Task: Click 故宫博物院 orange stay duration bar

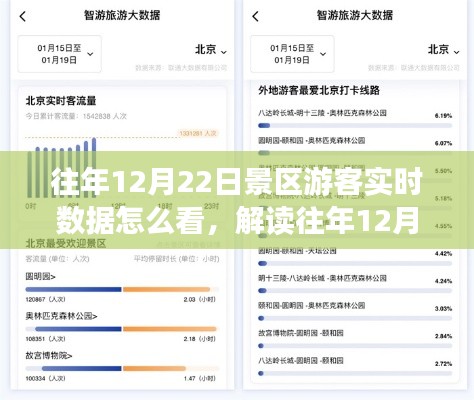Action: 154,368
